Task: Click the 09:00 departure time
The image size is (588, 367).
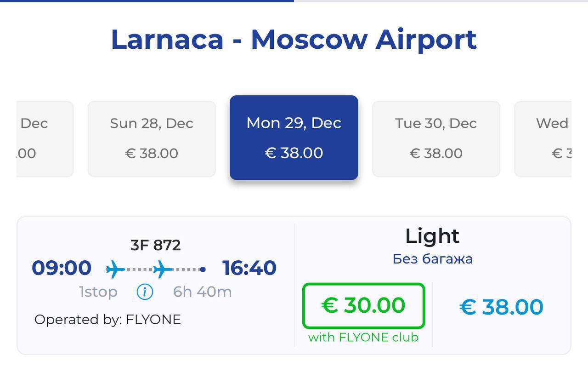Action: pyautogui.click(x=62, y=268)
